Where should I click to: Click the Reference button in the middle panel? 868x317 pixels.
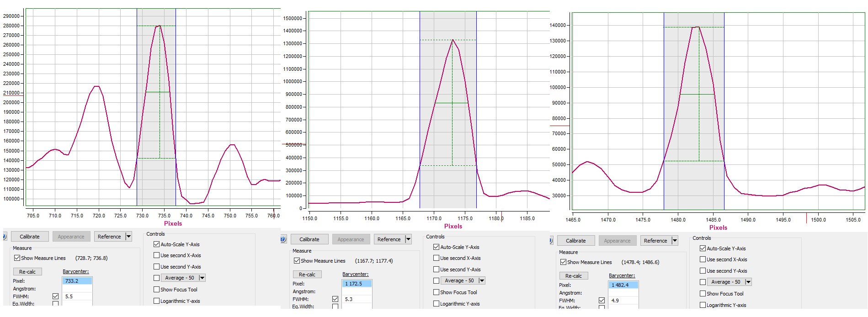(x=389, y=239)
